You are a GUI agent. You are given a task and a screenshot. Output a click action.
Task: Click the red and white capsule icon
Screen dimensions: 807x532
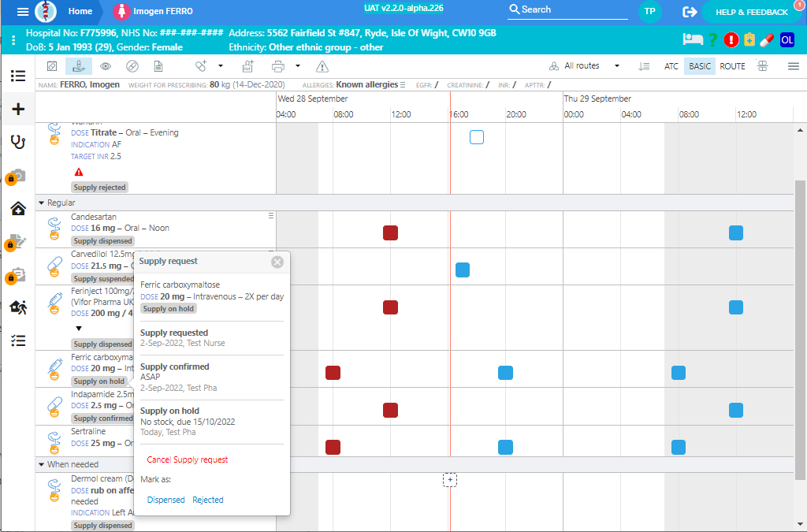[x=767, y=39]
